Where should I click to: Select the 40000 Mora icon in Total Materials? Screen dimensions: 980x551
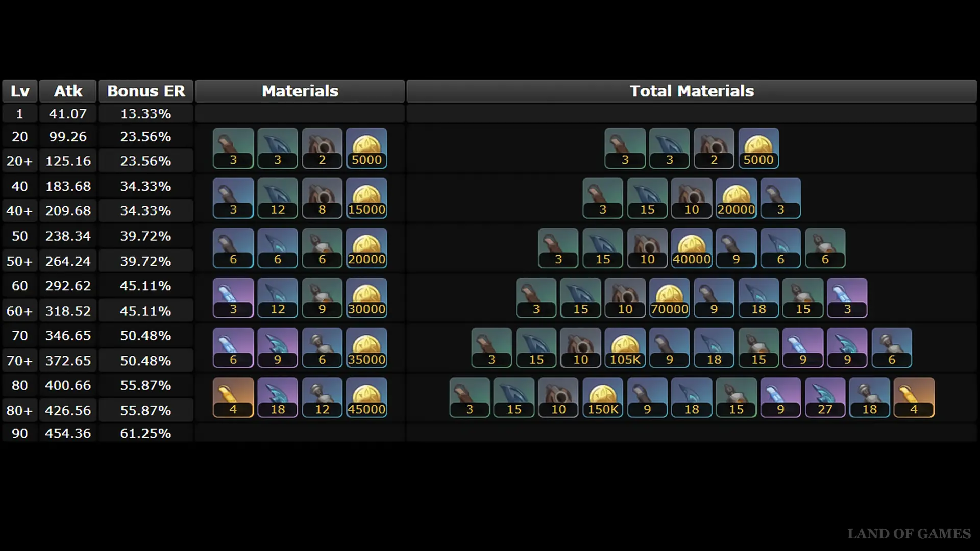[692, 248]
